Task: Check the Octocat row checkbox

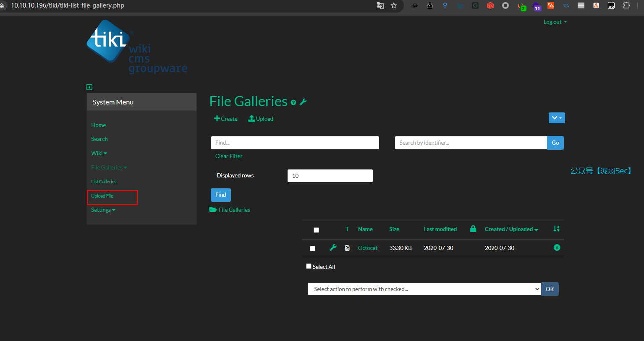Action: [x=312, y=248]
